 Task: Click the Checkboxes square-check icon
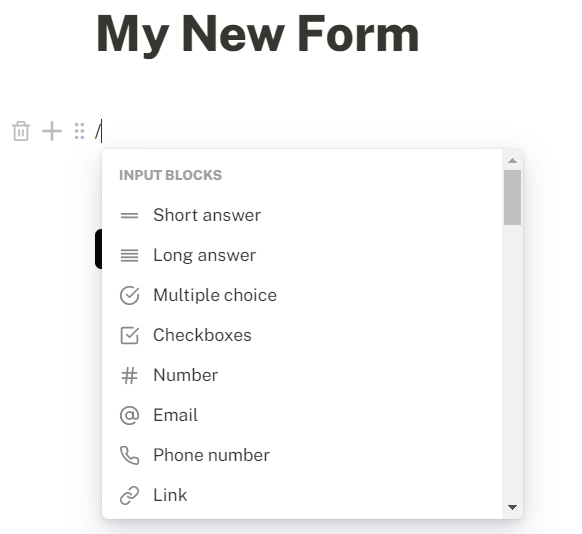130,335
